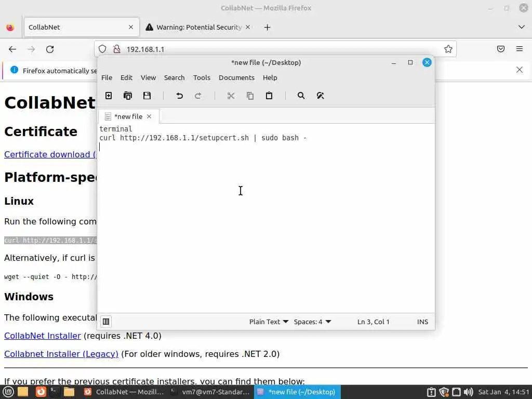
Task: Close the *new file document tab
Action: (149, 116)
